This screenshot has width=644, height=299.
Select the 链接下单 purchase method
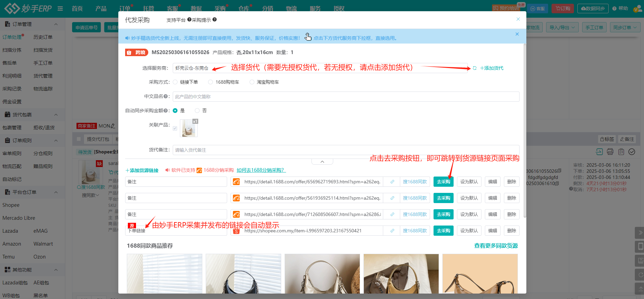click(x=175, y=82)
